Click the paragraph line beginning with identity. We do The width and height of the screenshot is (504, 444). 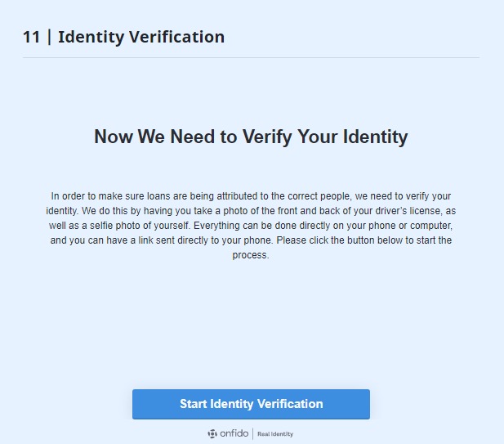pos(251,211)
